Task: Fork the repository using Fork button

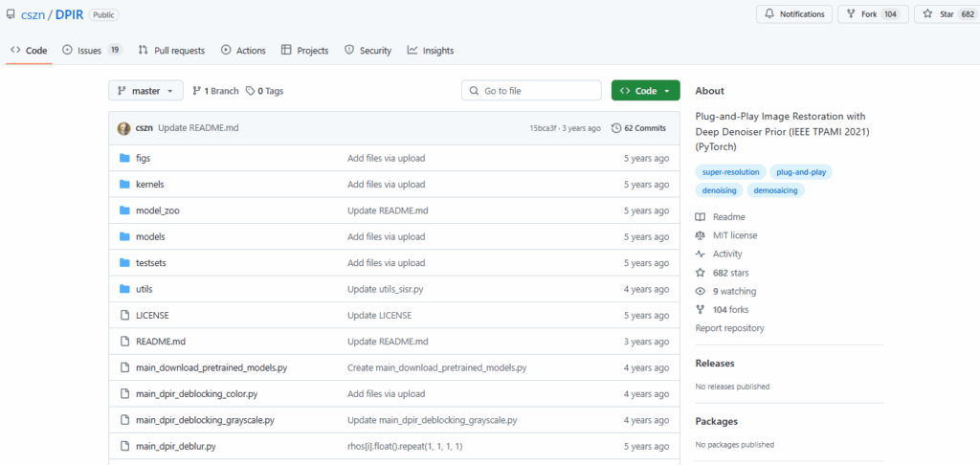Action: tap(872, 14)
